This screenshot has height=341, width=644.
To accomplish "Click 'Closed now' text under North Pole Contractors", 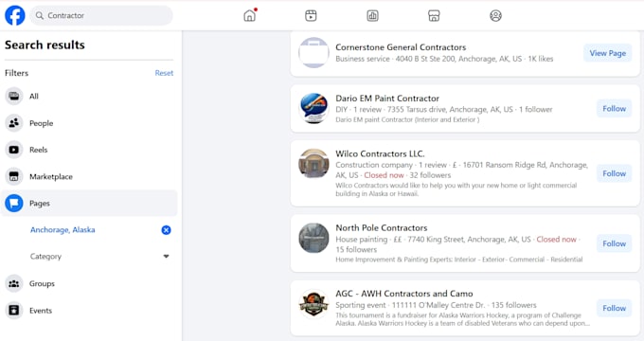I will (557, 239).
